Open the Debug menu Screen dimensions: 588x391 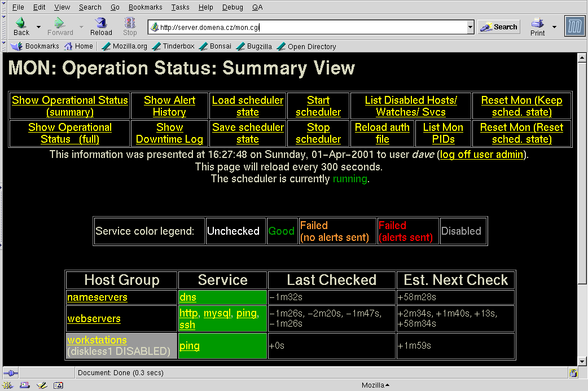[232, 7]
